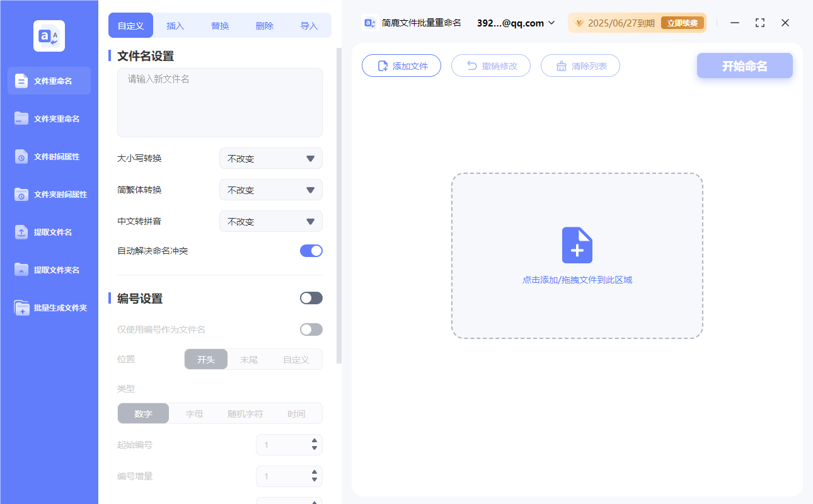Image resolution: width=813 pixels, height=504 pixels.
Task: Open the 大小写转换 dropdown
Action: (x=270, y=158)
